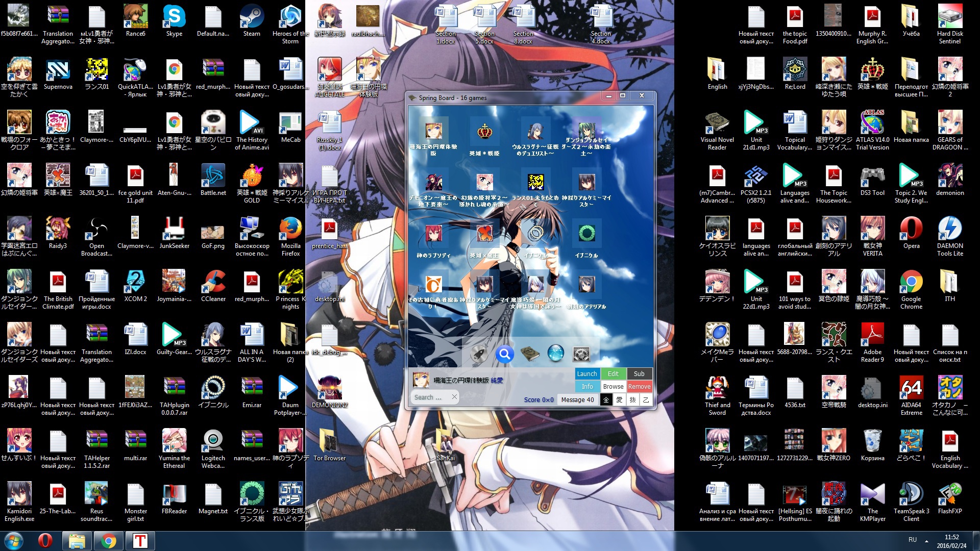Viewport: 980px width, 551px height.
Task: Click the Browse button
Action: pyautogui.click(x=613, y=386)
